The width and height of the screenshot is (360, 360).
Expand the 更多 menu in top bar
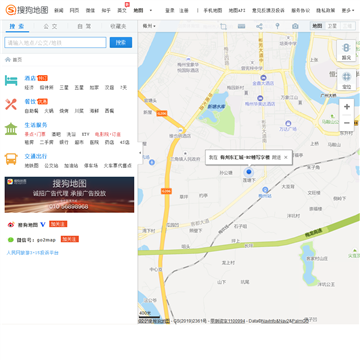348,10
